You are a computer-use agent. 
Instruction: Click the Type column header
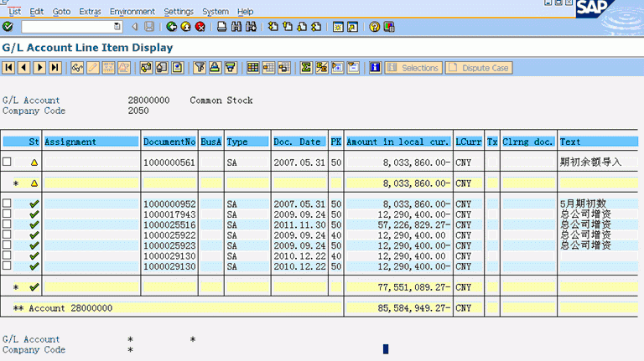(x=247, y=142)
